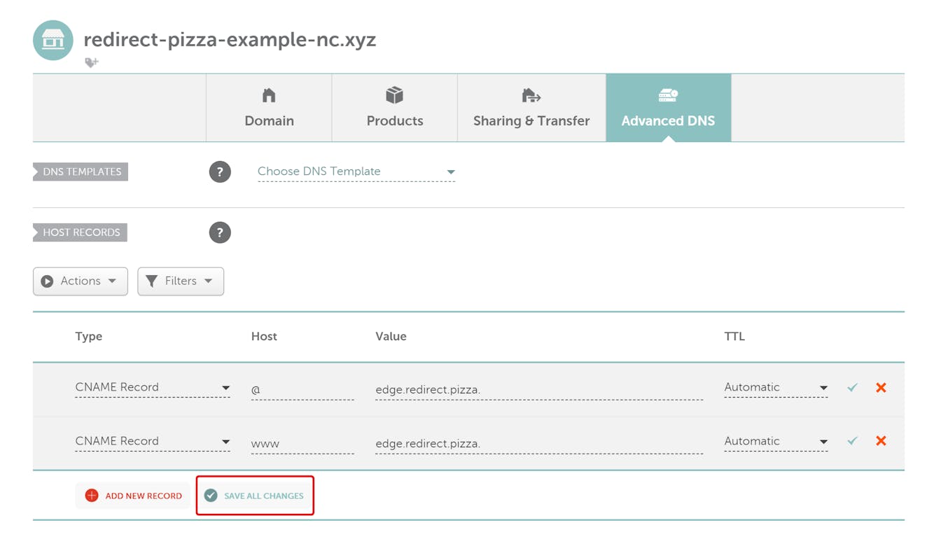Confirm the @ CNAME record with checkmark
The height and width of the screenshot is (560, 941).
(852, 387)
